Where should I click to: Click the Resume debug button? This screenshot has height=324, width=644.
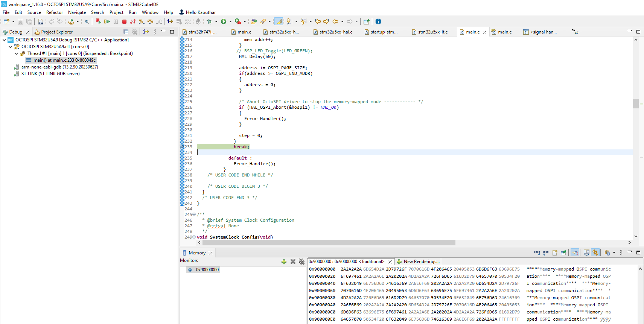(107, 21)
